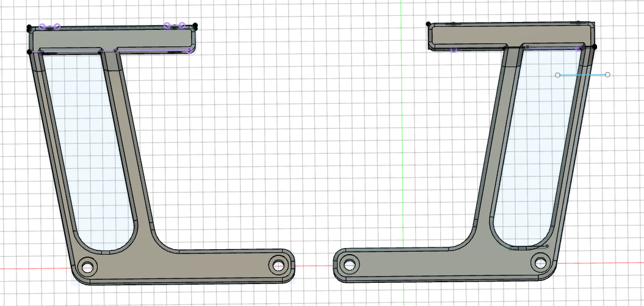
Task: Click the sketch point at right bracket's cutout bottom
Action: [x=547, y=246]
